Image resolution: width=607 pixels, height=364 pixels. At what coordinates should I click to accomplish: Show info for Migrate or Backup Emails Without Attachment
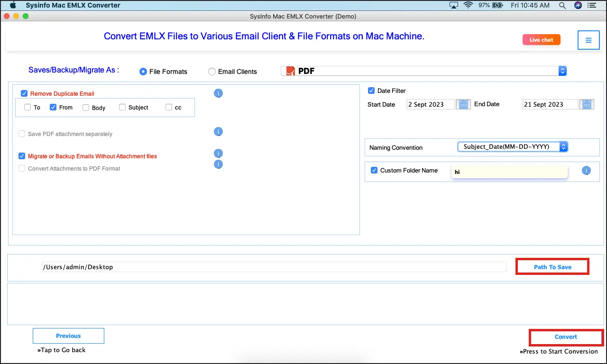tap(218, 154)
